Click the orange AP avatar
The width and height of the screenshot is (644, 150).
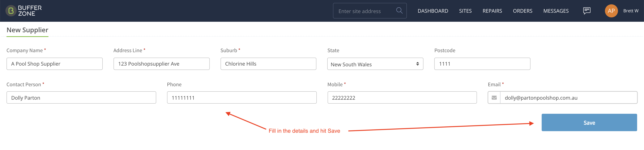click(611, 11)
